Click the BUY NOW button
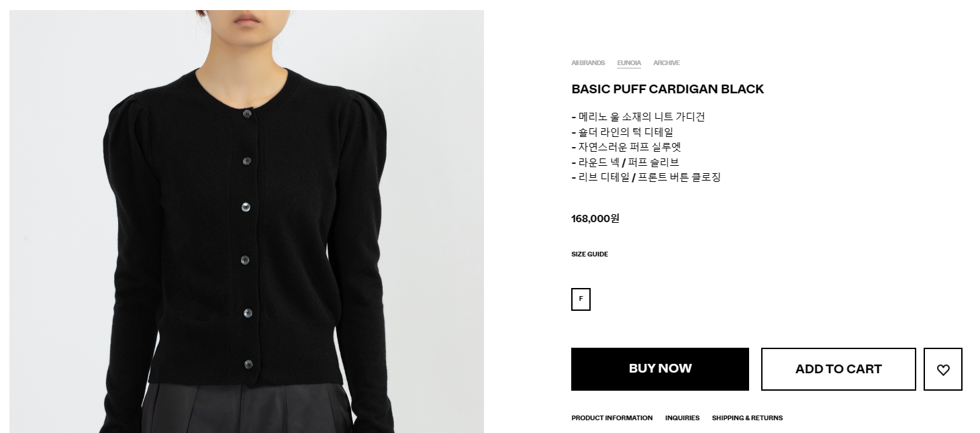 660,369
